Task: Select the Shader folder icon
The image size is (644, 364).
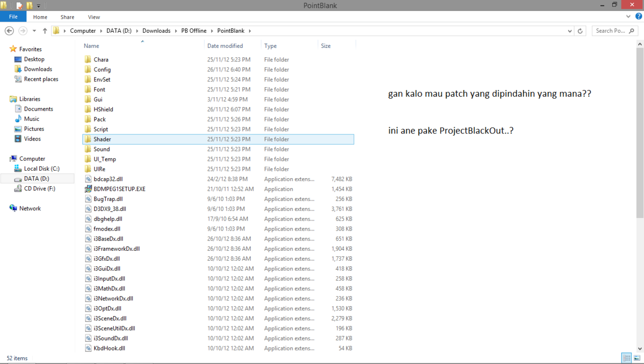Action: coord(88,139)
